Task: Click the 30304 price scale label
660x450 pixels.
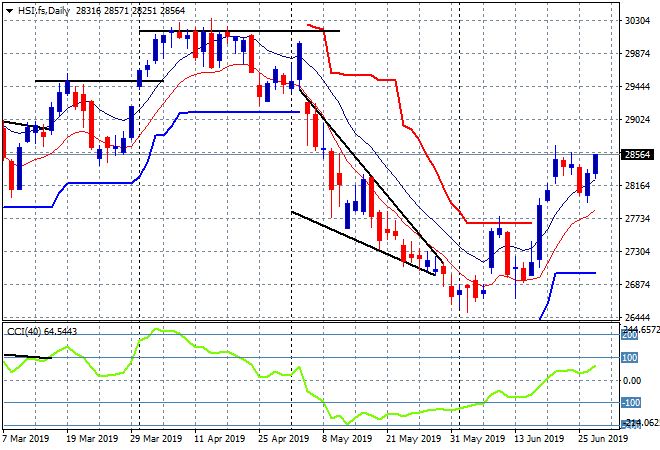Action: coord(637,20)
